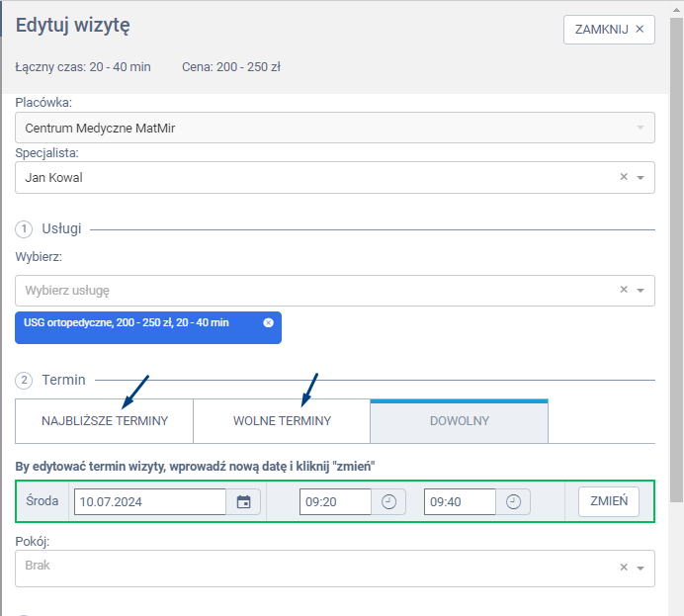Click the date field showing 10.07.2024
The height and width of the screenshot is (616, 684).
point(150,502)
